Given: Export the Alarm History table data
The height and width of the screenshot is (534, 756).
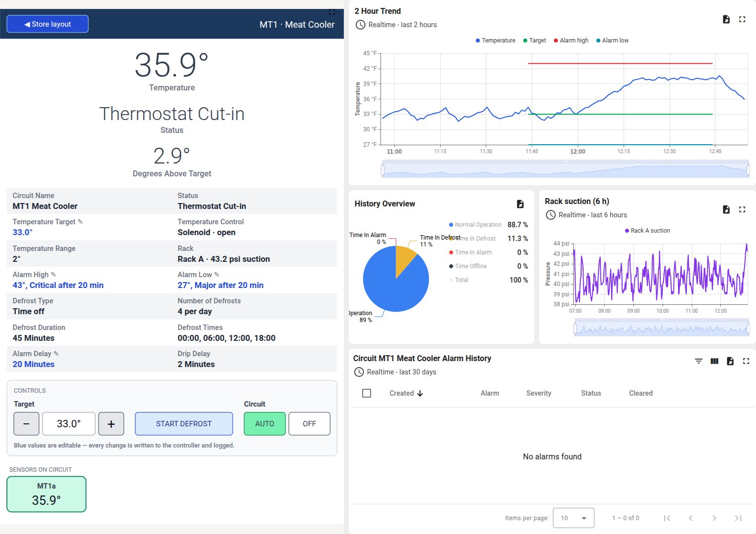Looking at the screenshot, I should pyautogui.click(x=730, y=361).
